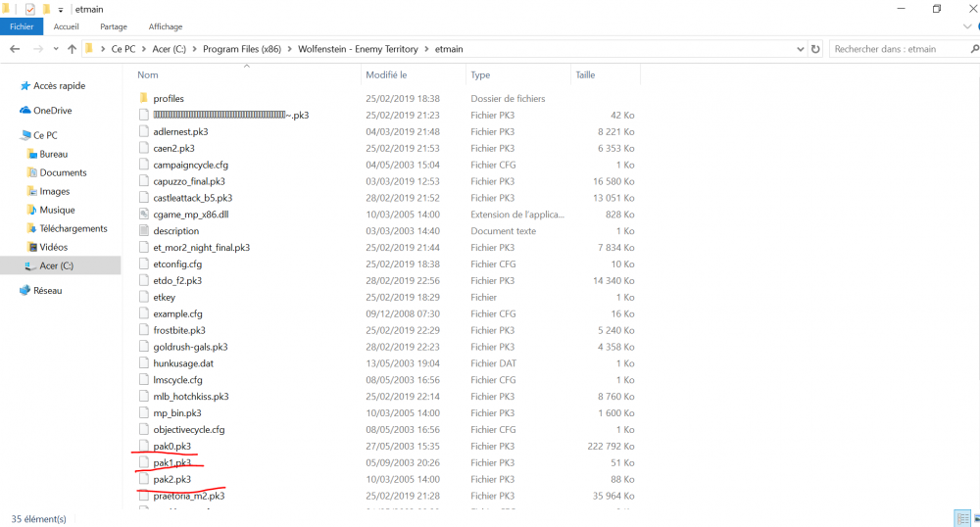Select 'Acer (C:)' in the address breadcrumb

[169, 49]
